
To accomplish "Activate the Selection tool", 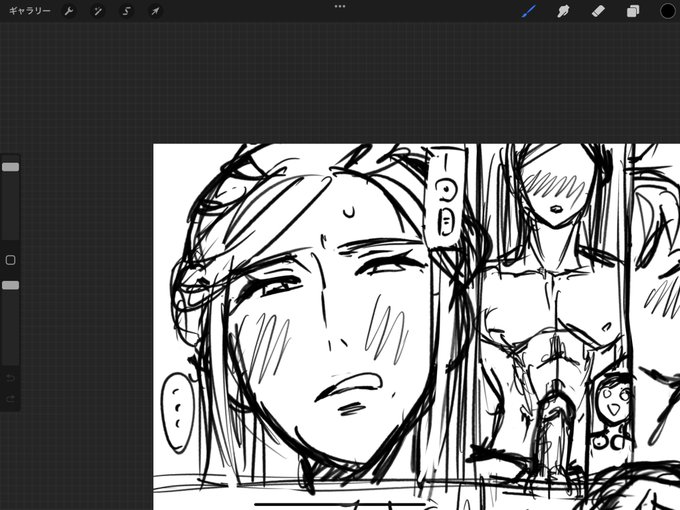I will [126, 11].
